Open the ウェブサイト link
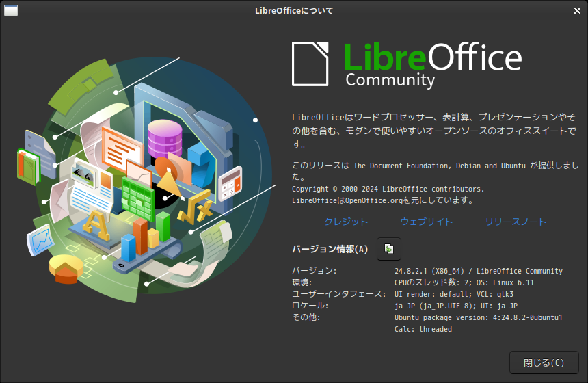The width and height of the screenshot is (588, 383). (x=427, y=222)
